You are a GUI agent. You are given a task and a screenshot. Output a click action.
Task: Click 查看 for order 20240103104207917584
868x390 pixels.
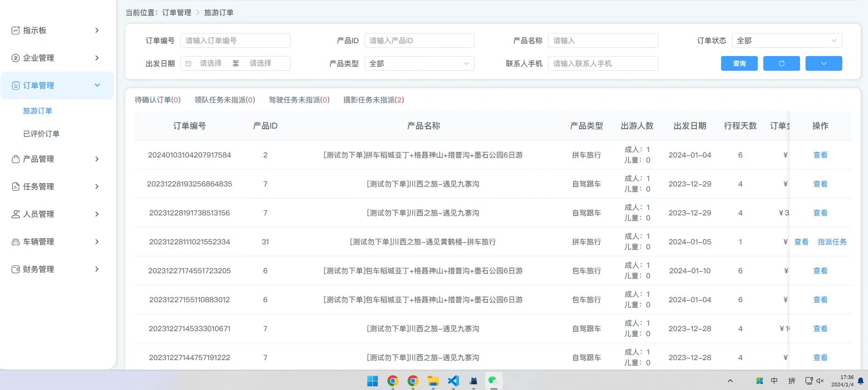coord(820,155)
